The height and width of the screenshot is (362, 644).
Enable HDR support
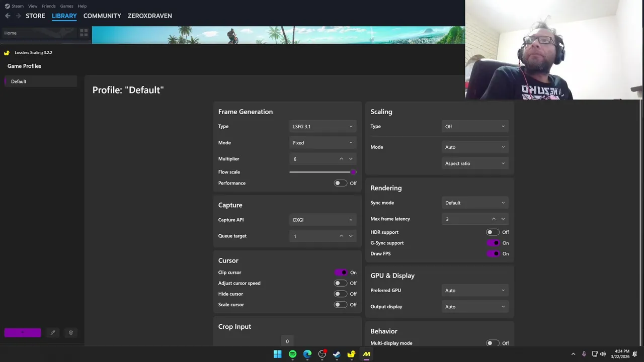[493, 232]
